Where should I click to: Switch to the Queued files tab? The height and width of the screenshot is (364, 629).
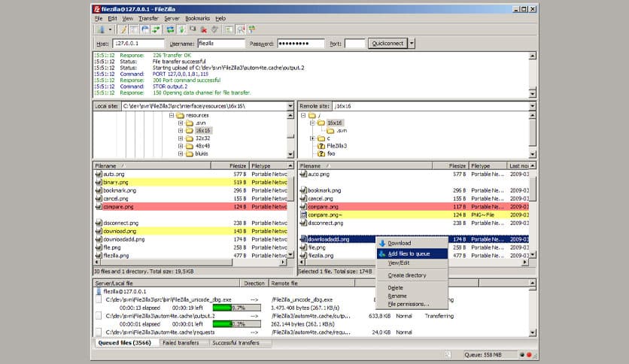coord(125,343)
